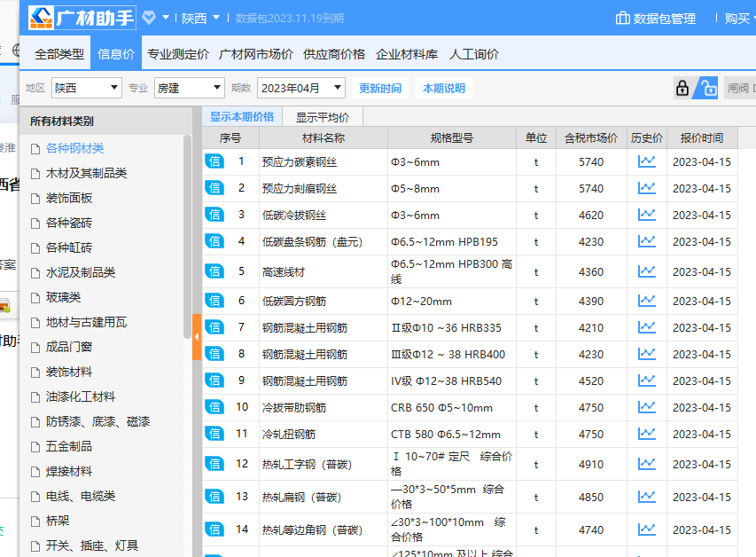The height and width of the screenshot is (557, 756).
Task: Open history chart for HRB400 钢筋 row
Action: click(x=647, y=354)
